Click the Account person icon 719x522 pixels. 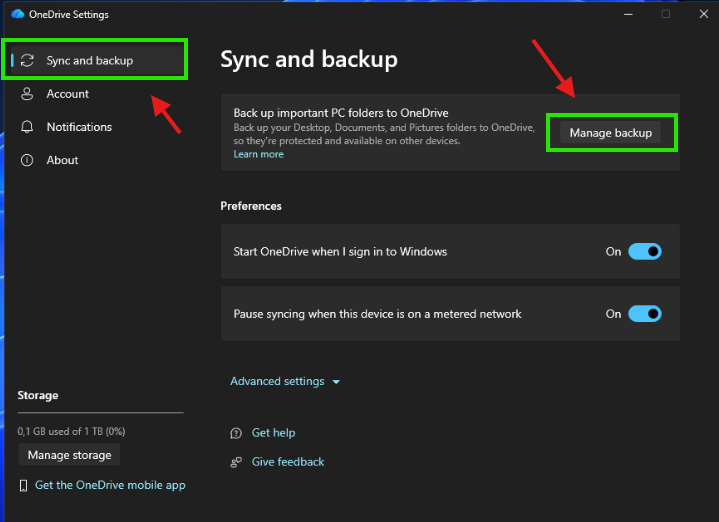coord(27,94)
